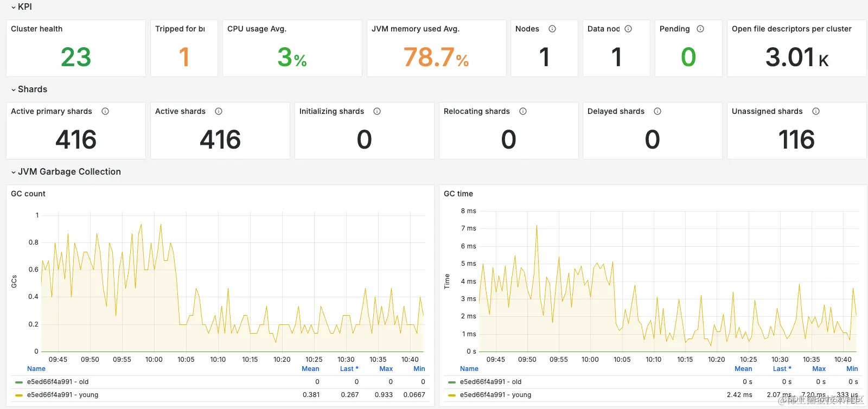Click the Pending tasks value 0
The width and height of the screenshot is (868, 409).
[x=688, y=57]
